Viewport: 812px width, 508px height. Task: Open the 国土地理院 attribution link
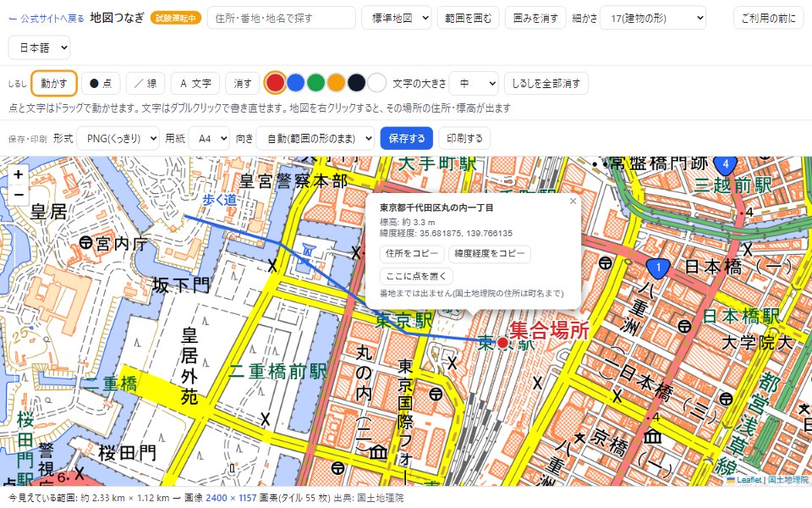coord(787,480)
